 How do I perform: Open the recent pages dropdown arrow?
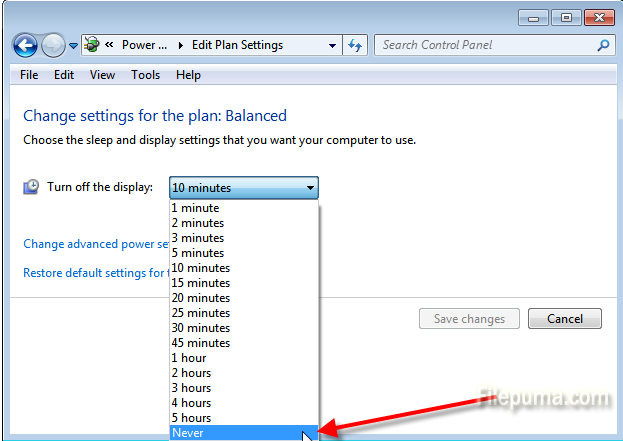tap(73, 46)
